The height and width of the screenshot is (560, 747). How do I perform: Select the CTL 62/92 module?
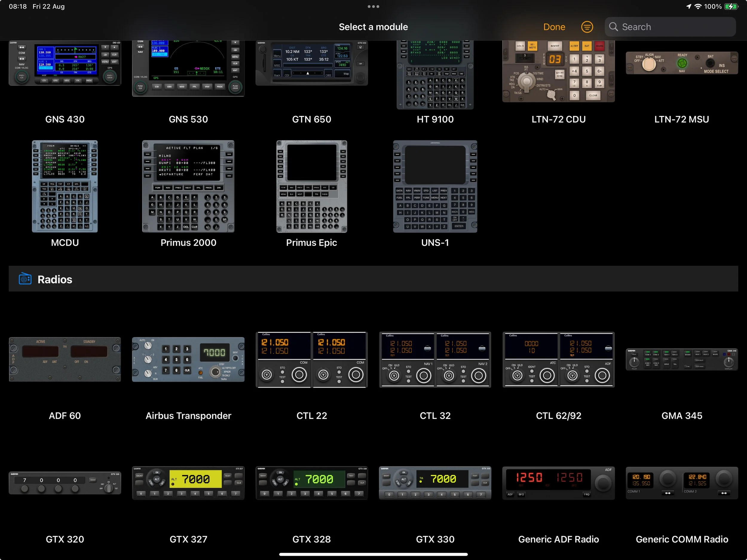(558, 359)
